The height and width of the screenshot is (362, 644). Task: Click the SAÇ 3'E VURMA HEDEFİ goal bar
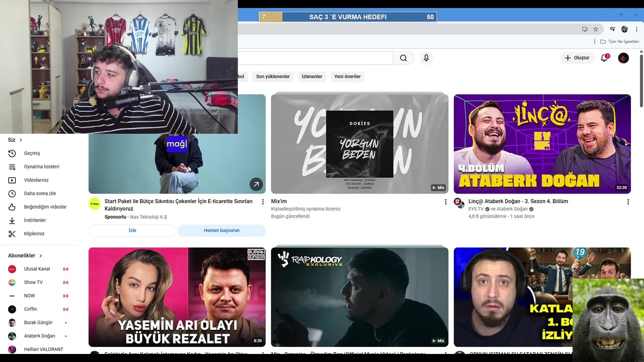click(348, 17)
